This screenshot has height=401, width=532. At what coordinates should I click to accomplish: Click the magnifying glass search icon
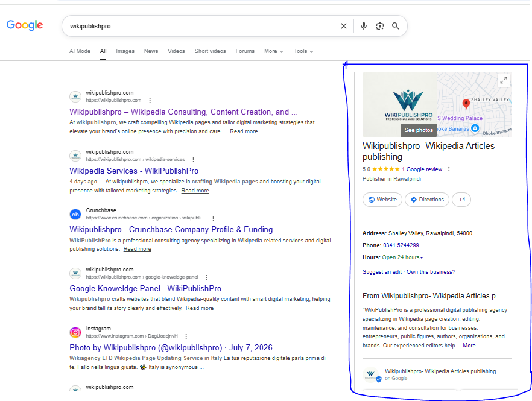(395, 26)
